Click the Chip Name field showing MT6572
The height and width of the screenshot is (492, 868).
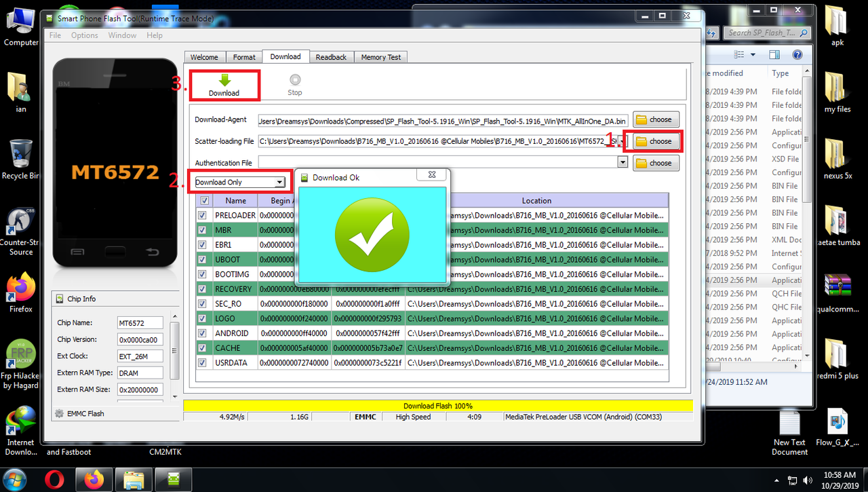(x=140, y=323)
